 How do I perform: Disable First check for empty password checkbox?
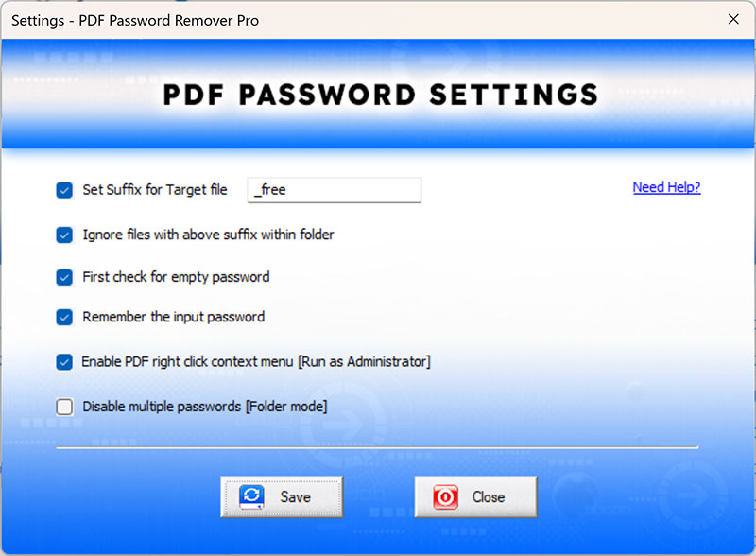(x=64, y=277)
